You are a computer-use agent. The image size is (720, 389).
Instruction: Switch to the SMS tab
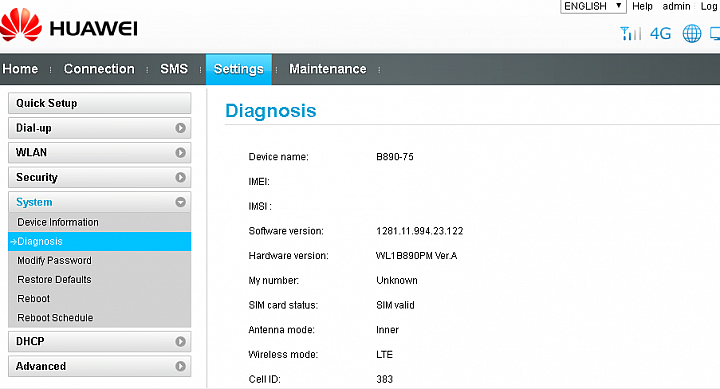pos(174,69)
